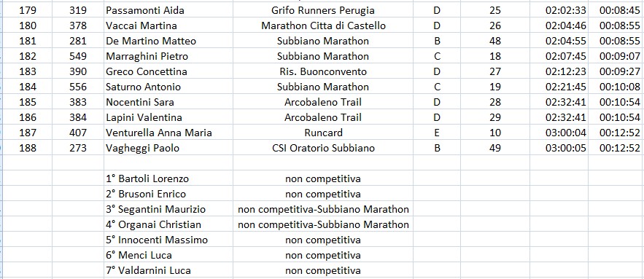Select category E cell for Venturella

[x=437, y=133]
